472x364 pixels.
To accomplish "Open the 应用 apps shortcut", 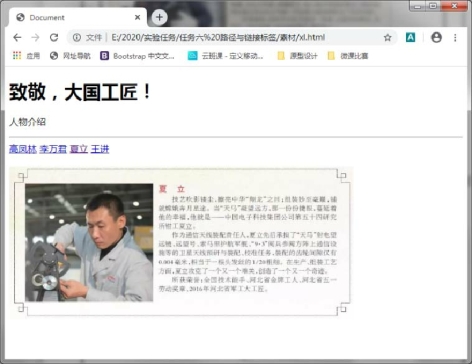I will pos(26,56).
